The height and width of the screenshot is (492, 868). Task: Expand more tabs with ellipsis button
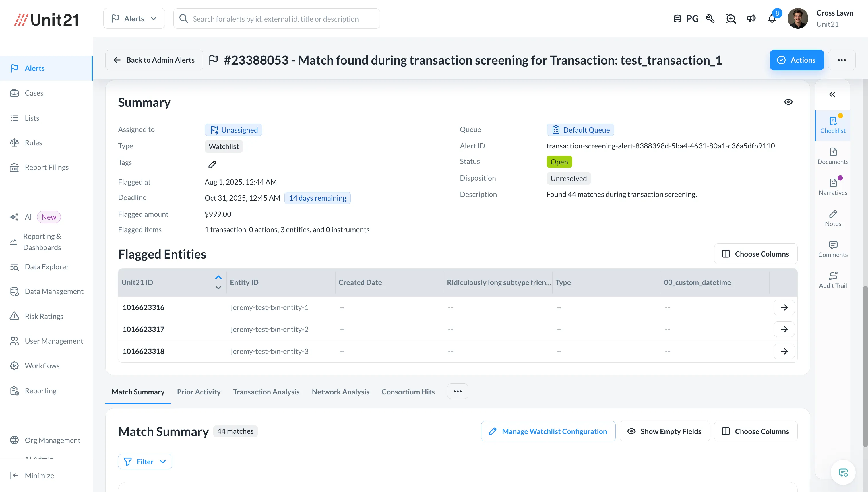coord(458,391)
